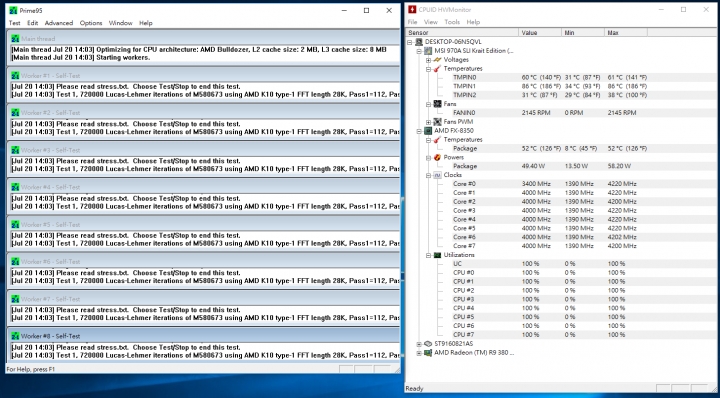
Task: Expand the ST9160821AS drive node
Action: (x=419, y=344)
